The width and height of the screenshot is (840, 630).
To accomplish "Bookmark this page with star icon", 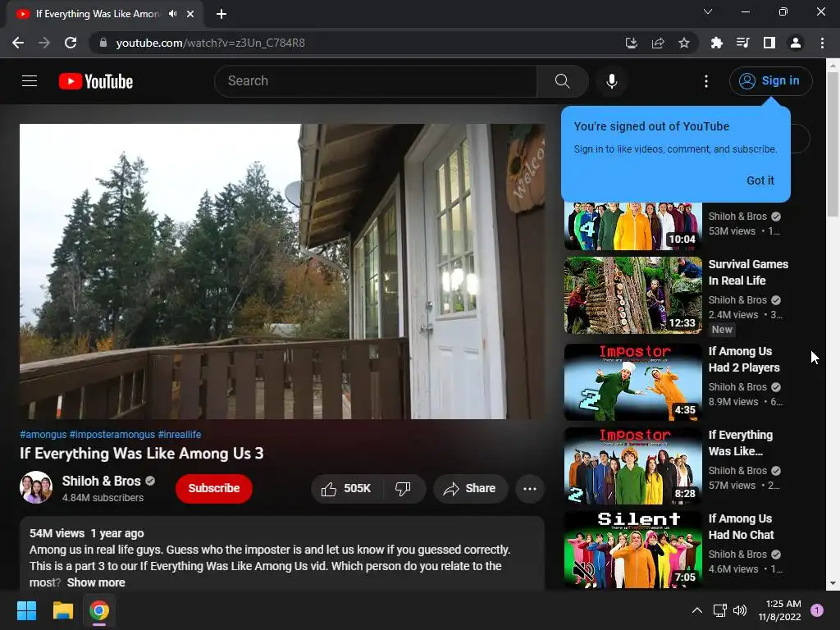I will (x=684, y=43).
